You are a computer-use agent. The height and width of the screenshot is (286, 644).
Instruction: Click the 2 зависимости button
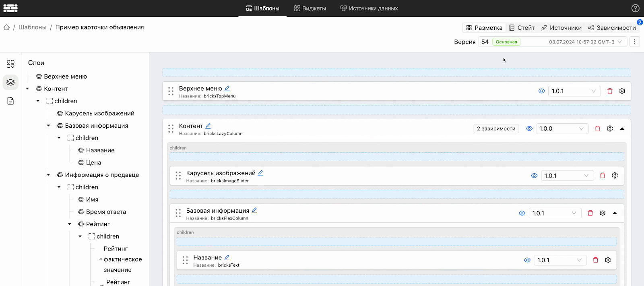click(x=496, y=128)
